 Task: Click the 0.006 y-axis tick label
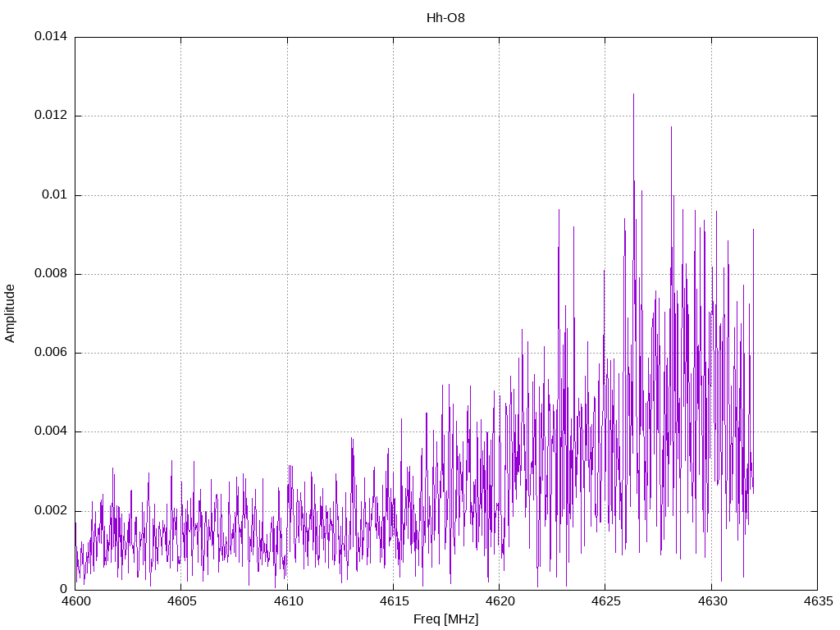click(x=50, y=353)
